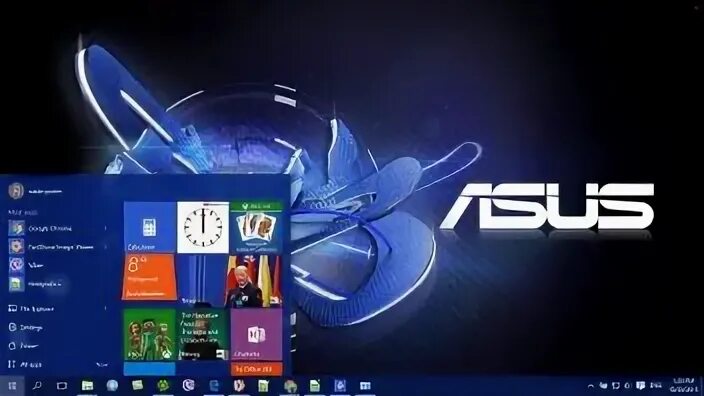Open Task View from the taskbar
The width and height of the screenshot is (704, 396).
62,386
